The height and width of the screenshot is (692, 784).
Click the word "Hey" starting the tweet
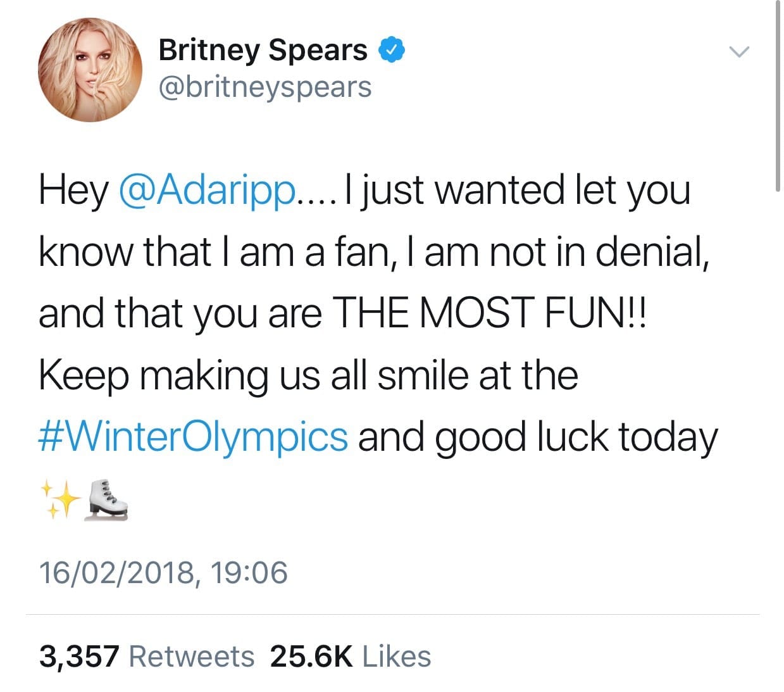tap(73, 190)
